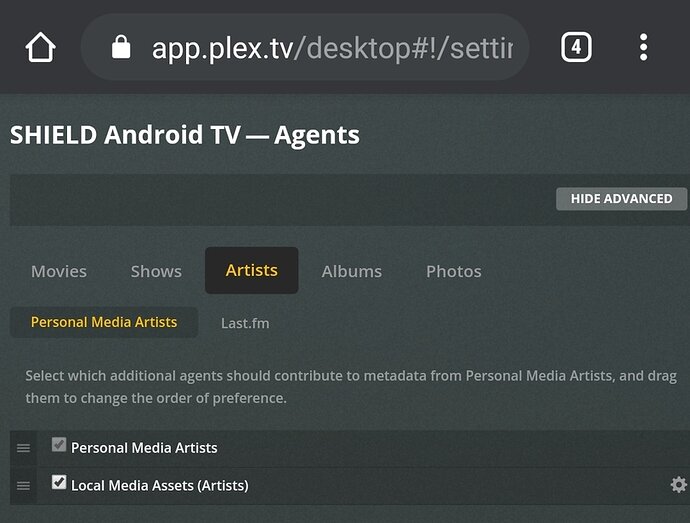Image resolution: width=690 pixels, height=523 pixels.
Task: Switch to the Shows tab
Action: (x=156, y=271)
